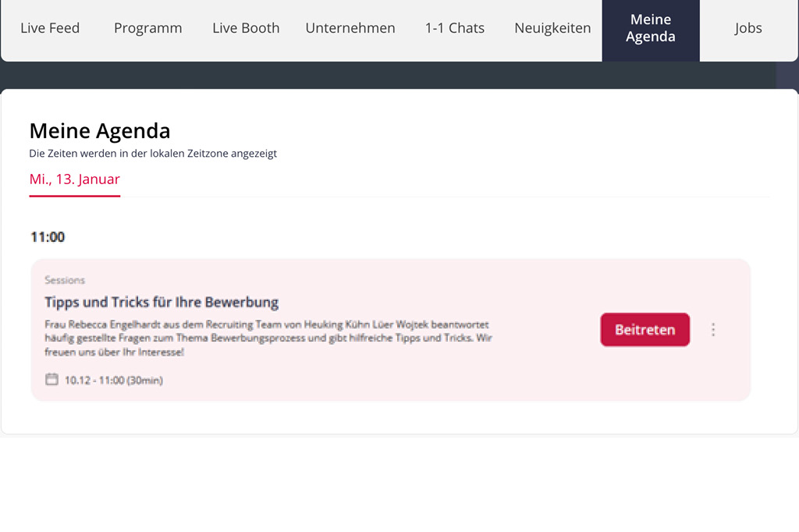
Task: Switch to the Programm tab
Action: coord(147,28)
